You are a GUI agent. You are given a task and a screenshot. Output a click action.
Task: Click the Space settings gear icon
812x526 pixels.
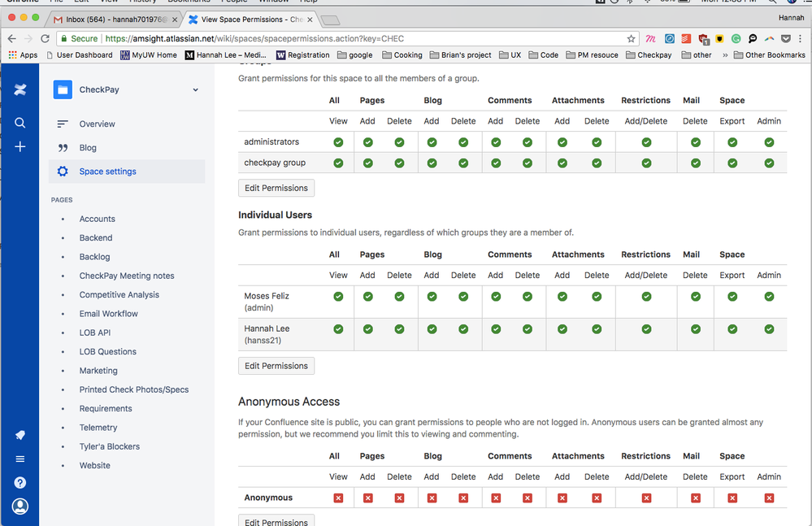click(63, 172)
